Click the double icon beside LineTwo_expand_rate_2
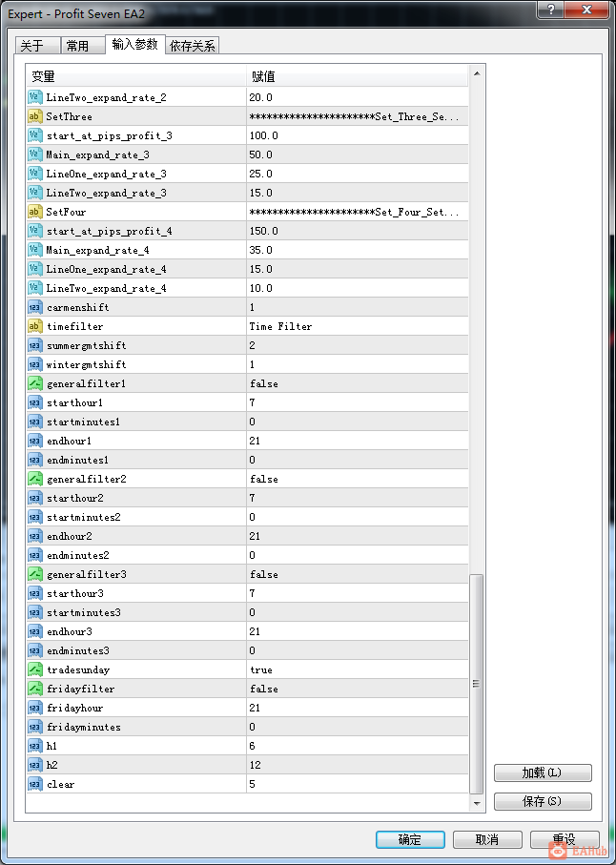This screenshot has height=865, width=616. click(x=34, y=97)
